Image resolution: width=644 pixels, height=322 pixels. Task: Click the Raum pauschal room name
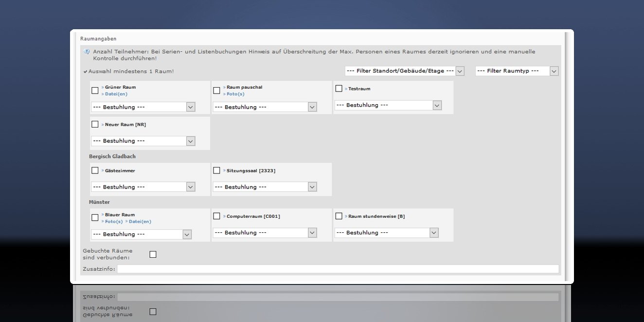pos(244,87)
